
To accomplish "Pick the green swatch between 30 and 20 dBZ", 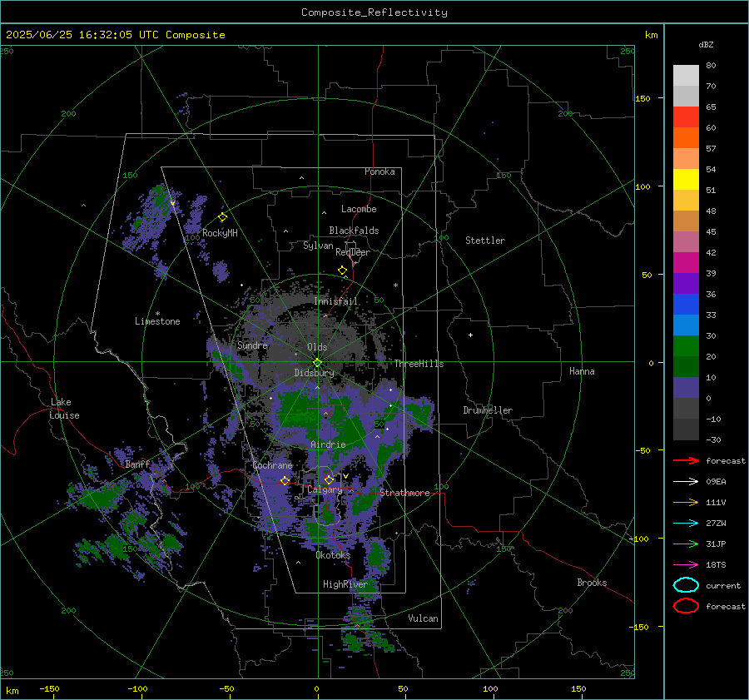I will (686, 346).
